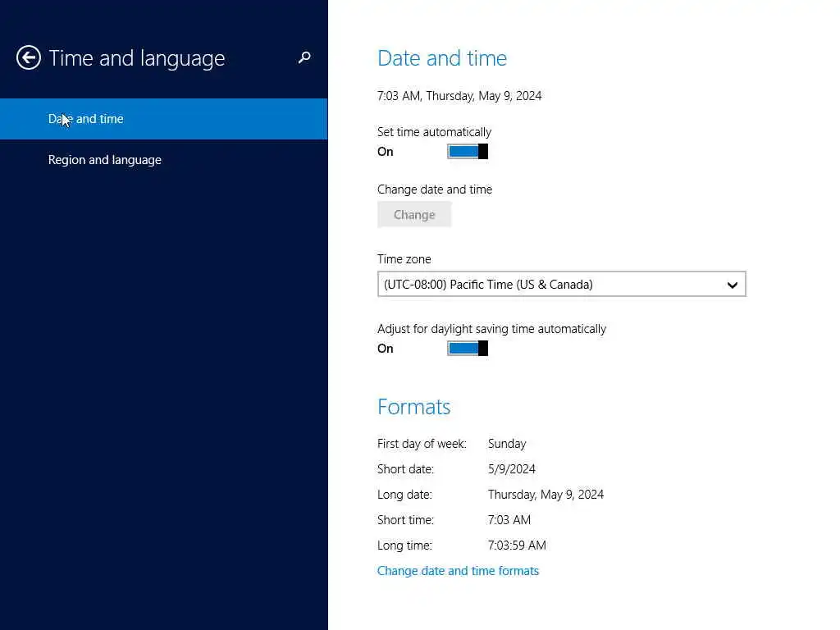
Task: Click the Set time automatically label
Action: click(435, 132)
